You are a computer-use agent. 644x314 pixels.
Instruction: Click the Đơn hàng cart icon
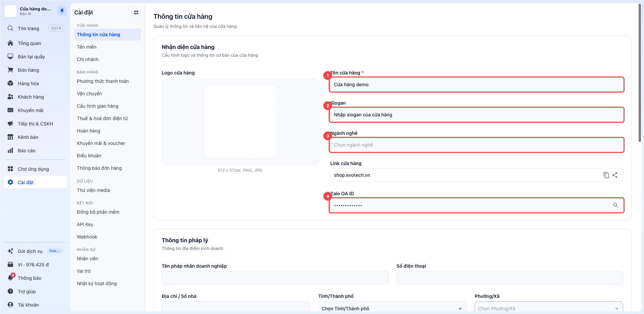pos(10,70)
